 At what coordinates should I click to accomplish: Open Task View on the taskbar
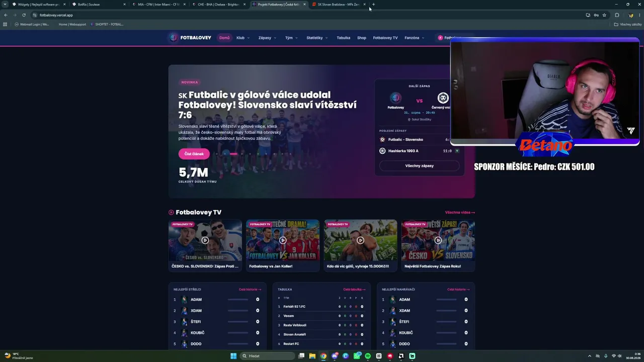[301, 356]
